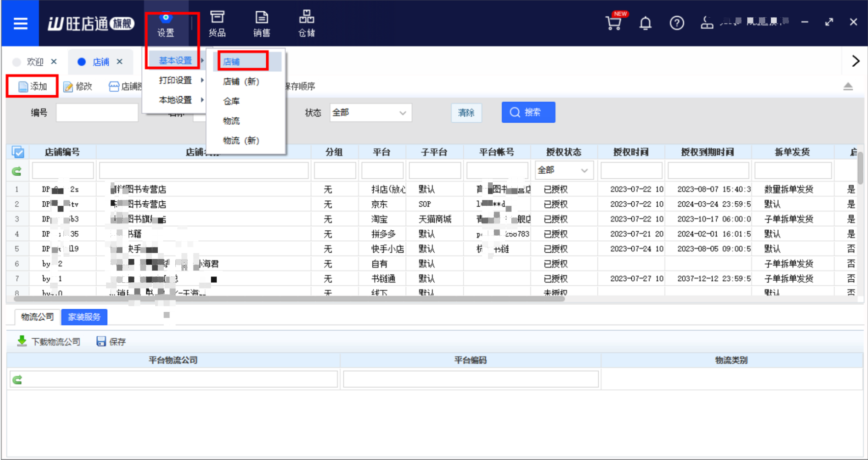Image resolution: width=868 pixels, height=460 pixels.
Task: Click the blue 搜索 search button
Action: 528,112
